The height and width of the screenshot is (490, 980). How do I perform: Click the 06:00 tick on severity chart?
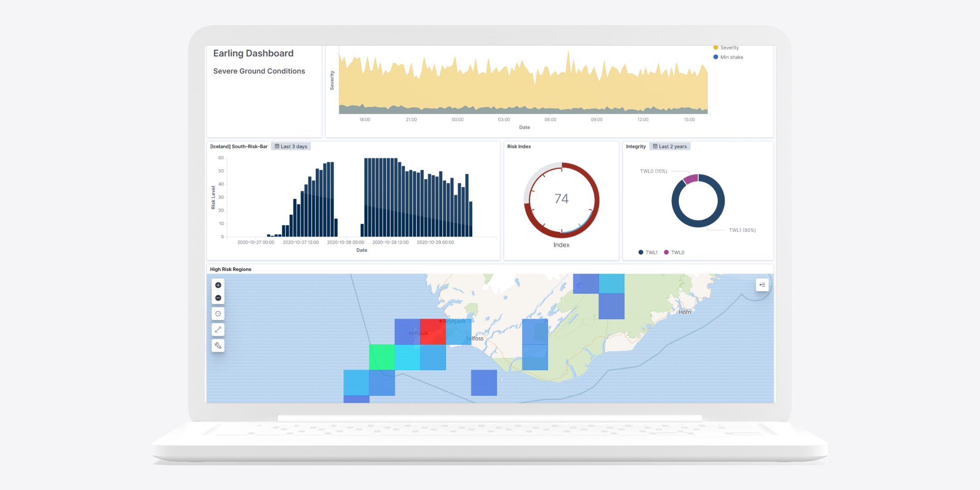550,120
